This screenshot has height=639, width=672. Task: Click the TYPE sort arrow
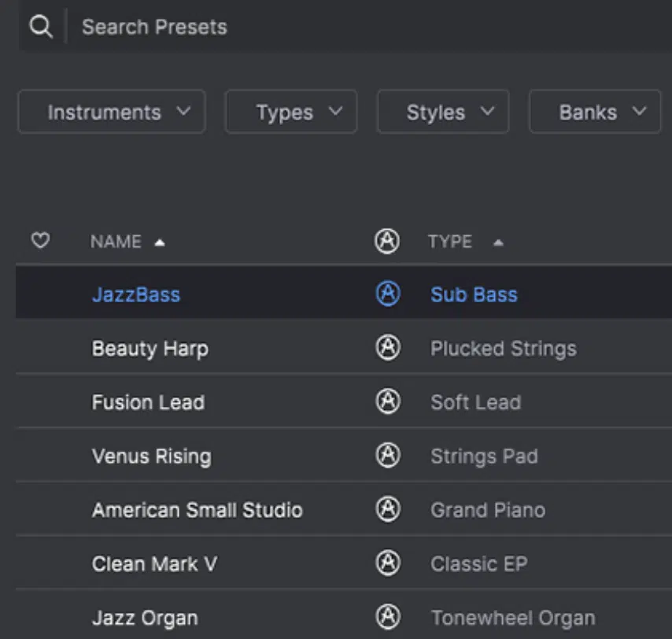(x=498, y=243)
